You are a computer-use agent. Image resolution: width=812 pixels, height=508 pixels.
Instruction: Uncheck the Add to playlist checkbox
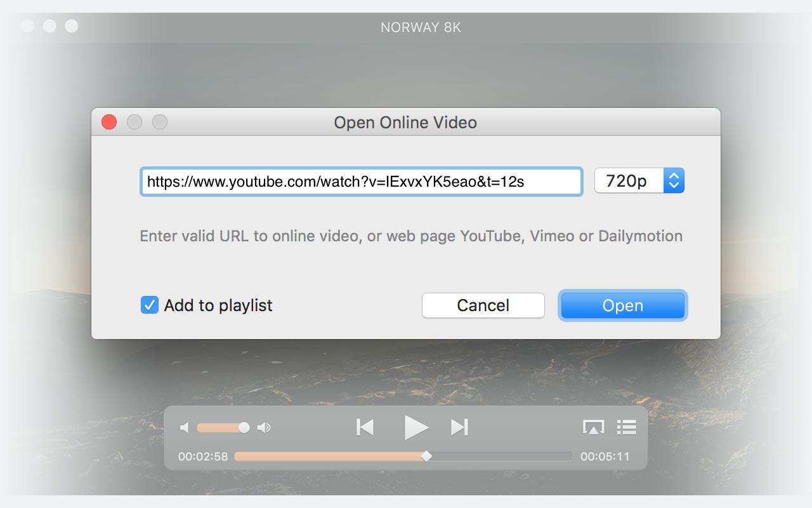[149, 305]
